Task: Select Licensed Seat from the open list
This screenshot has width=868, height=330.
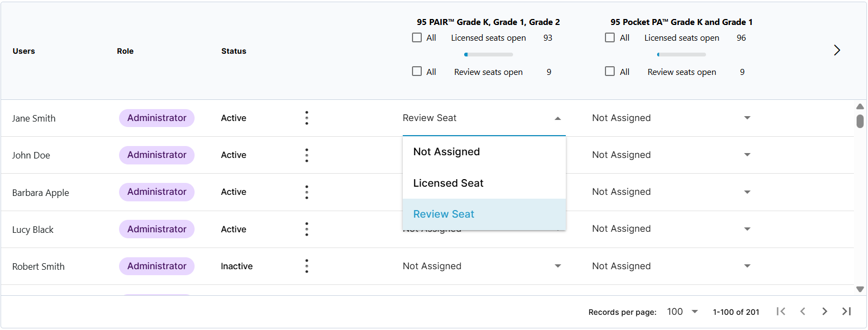Action: (448, 183)
